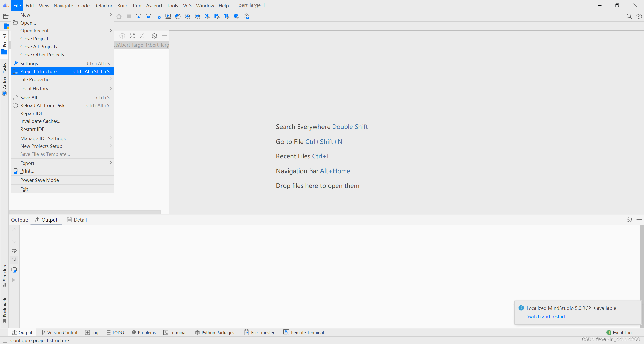
Task: Click horizontal scrollbar under the project pane
Action: tap(85, 212)
